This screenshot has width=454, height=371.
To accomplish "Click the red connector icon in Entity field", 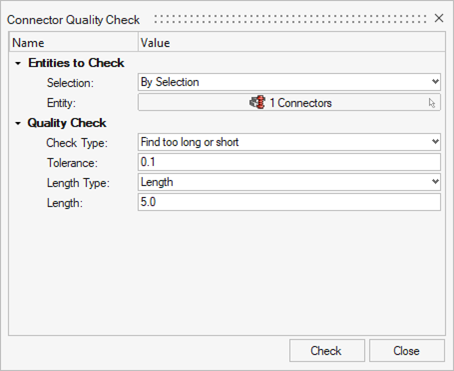I will click(x=257, y=102).
